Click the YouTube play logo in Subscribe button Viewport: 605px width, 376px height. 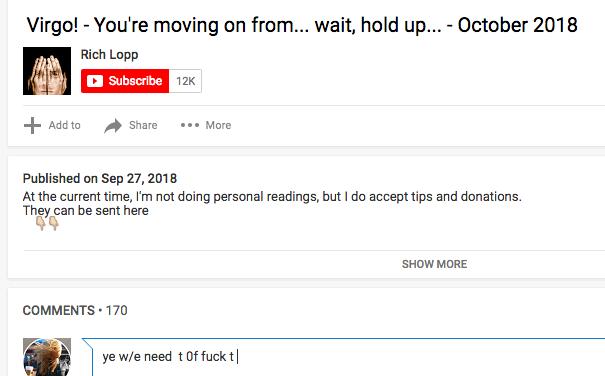click(95, 81)
